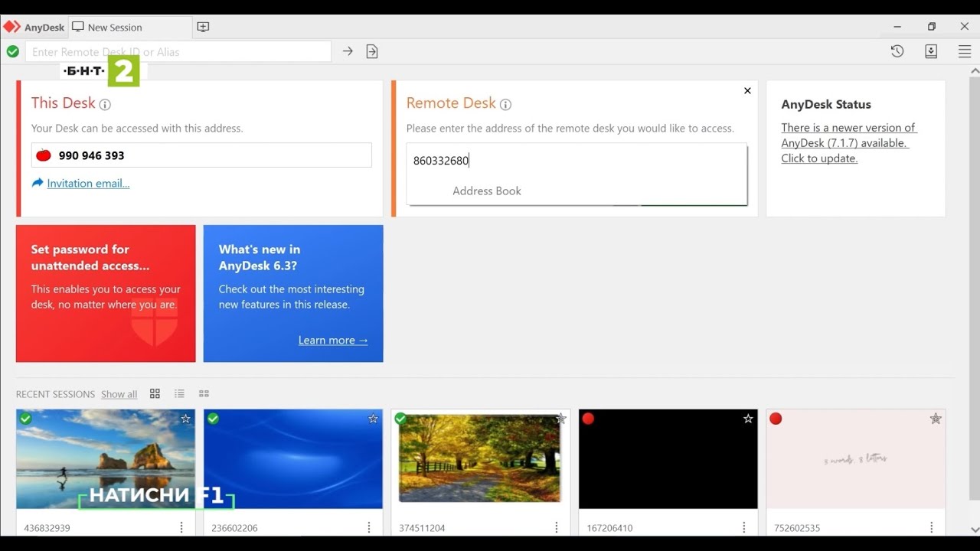The image size is (980, 551).
Task: Click the newer version update link
Action: point(848,143)
